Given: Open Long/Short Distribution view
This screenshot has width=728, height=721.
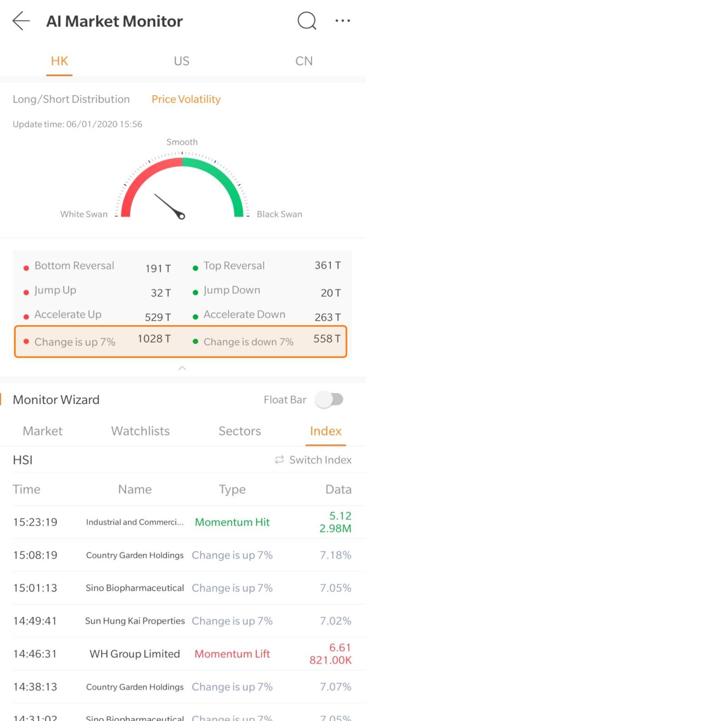Looking at the screenshot, I should tap(71, 99).
